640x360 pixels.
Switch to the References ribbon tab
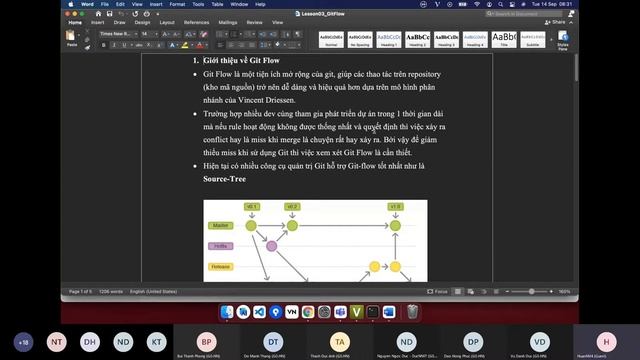[196, 22]
